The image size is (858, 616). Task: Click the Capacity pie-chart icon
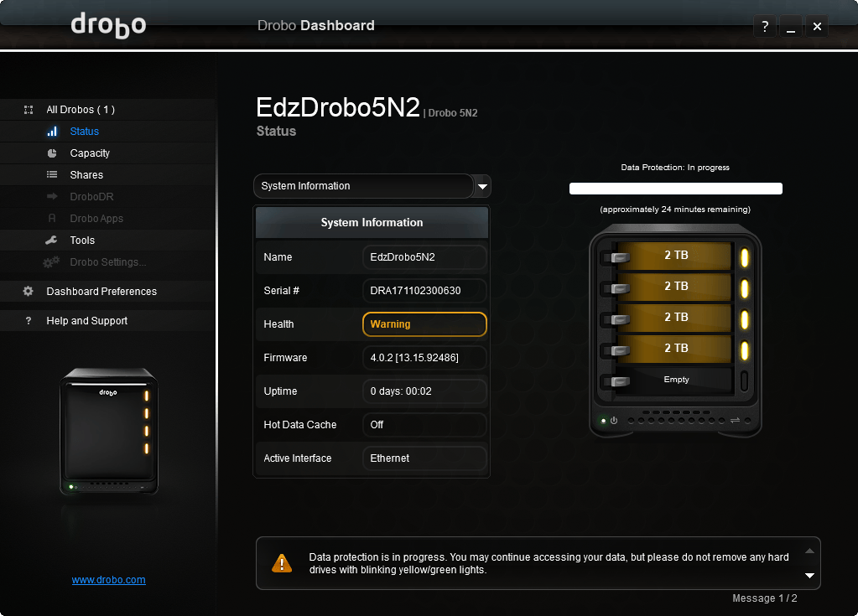[52, 153]
